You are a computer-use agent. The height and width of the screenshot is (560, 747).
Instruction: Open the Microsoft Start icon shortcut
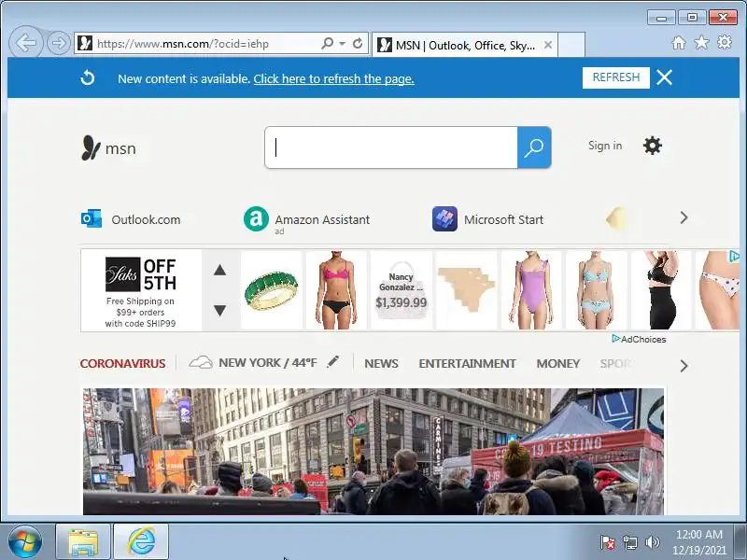click(x=444, y=219)
